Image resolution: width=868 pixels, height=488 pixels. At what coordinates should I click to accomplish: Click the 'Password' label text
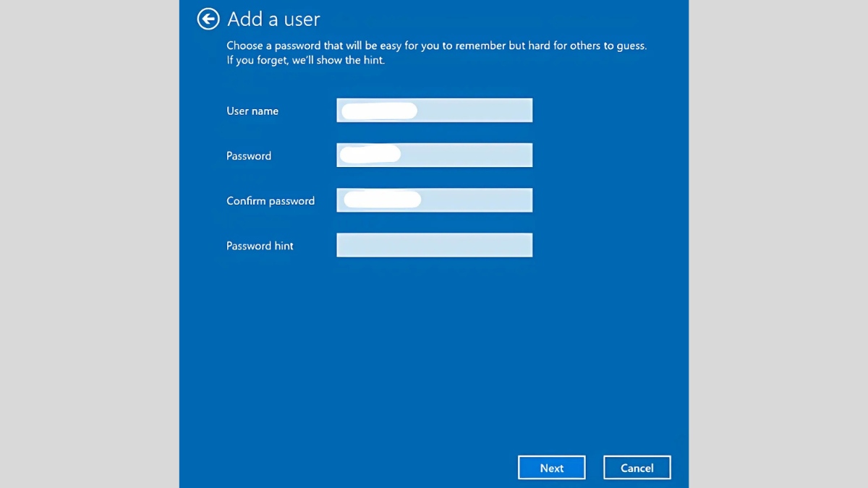[x=249, y=156]
